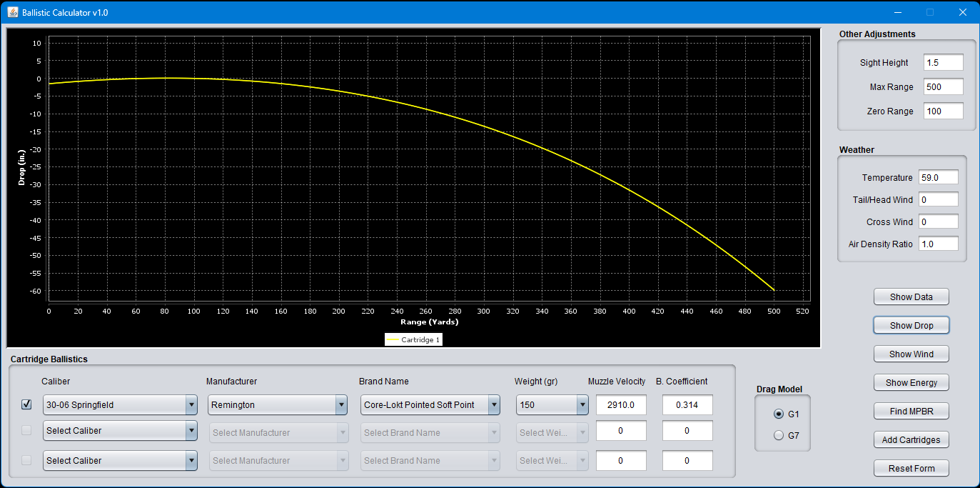Click the Cross Wind input field
The image size is (980, 488).
939,221
